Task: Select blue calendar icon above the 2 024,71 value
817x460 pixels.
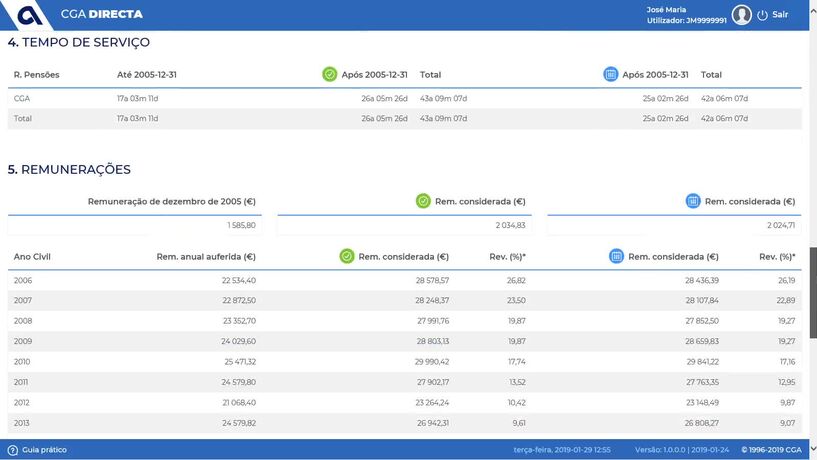Action: point(693,201)
